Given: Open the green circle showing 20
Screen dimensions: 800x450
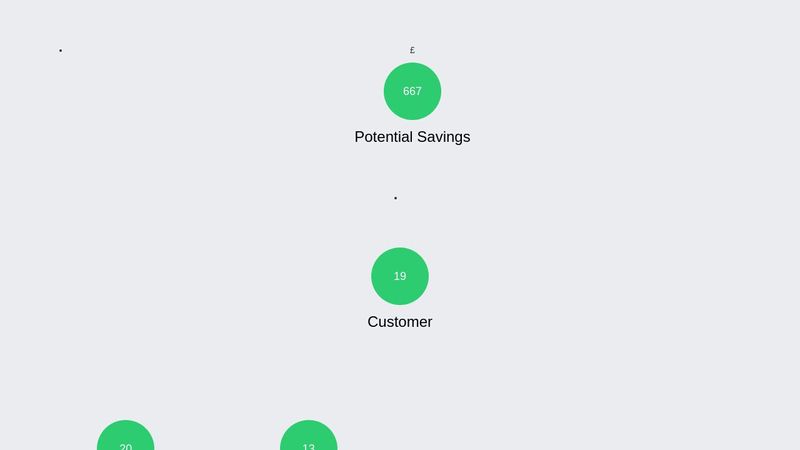Looking at the screenshot, I should (126, 435).
